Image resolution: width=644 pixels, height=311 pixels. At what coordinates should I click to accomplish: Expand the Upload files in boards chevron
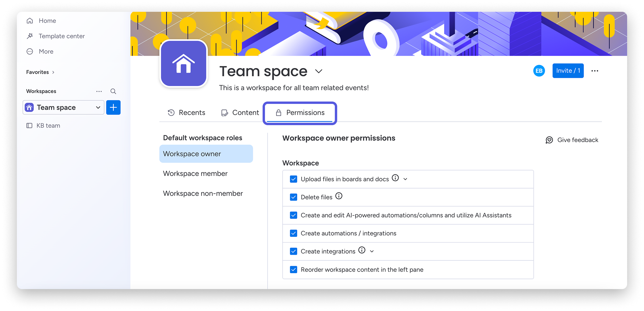(x=405, y=179)
